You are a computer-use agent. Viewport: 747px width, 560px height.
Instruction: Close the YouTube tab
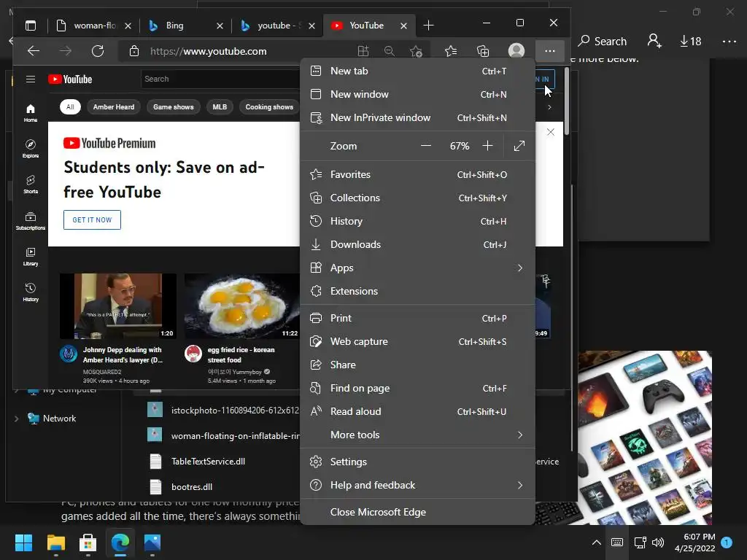403,26
